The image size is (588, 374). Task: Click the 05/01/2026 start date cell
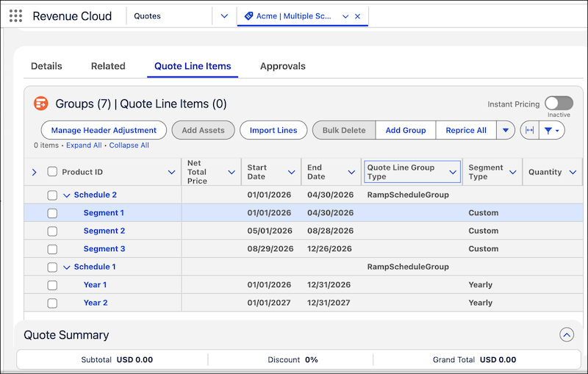click(270, 231)
